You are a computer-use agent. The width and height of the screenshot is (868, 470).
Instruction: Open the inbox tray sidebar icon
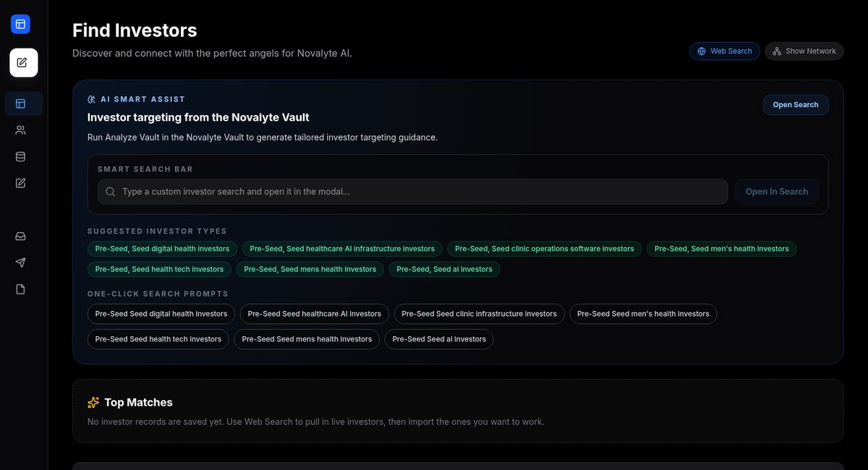click(20, 236)
